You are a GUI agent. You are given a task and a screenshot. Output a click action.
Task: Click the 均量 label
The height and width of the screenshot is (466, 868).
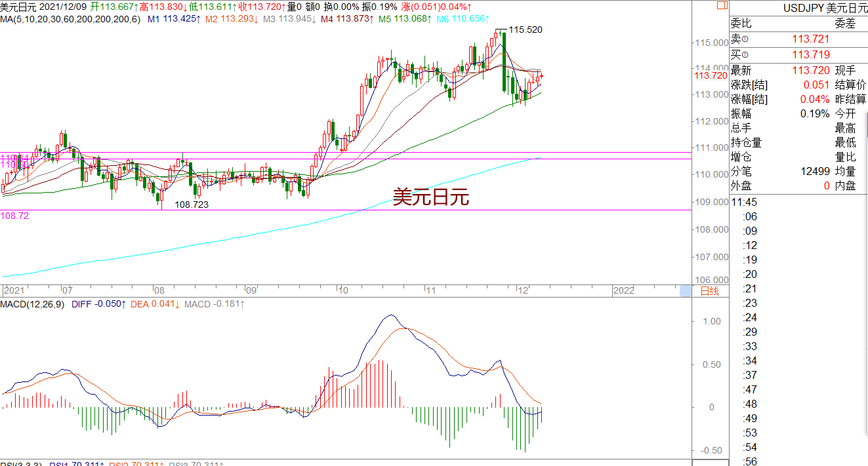point(846,172)
